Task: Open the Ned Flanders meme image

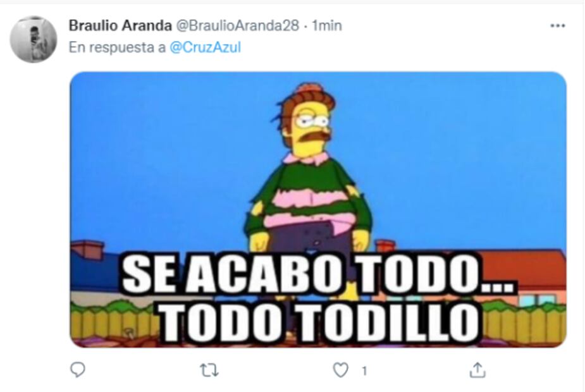Action: pyautogui.click(x=318, y=210)
